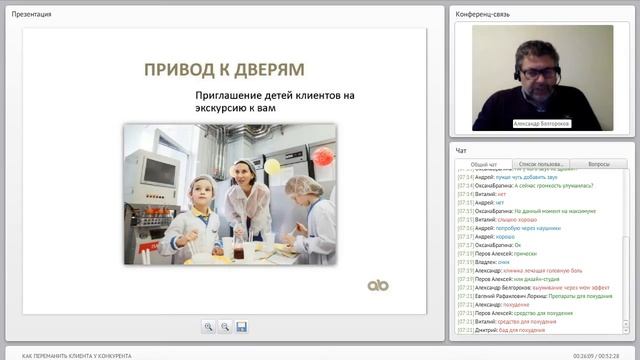640x360 pixels.
Task: Select Евгений Рафаилович's Препараты для похудания message
Action: (x=535, y=296)
